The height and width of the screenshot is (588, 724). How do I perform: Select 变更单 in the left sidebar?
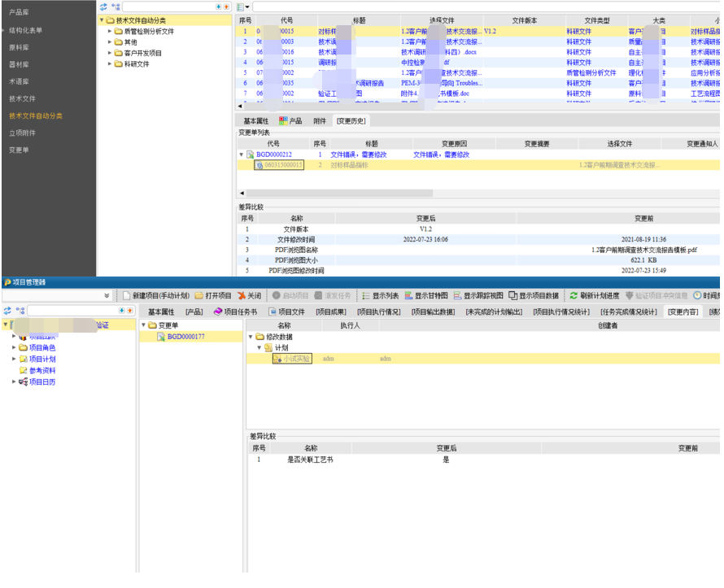[x=19, y=150]
